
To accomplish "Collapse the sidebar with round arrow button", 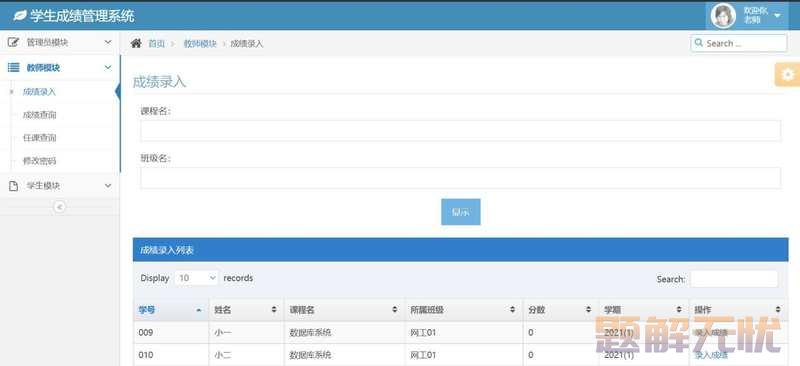I will [60, 207].
